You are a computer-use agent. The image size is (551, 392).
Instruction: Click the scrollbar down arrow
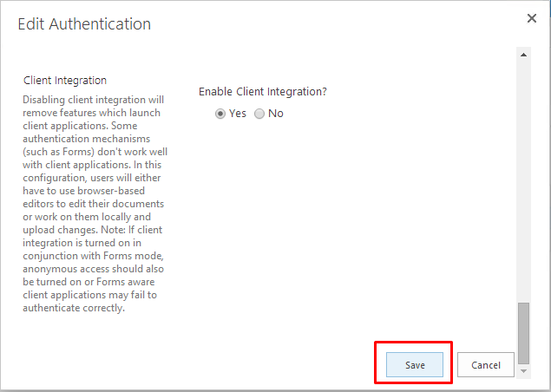523,371
